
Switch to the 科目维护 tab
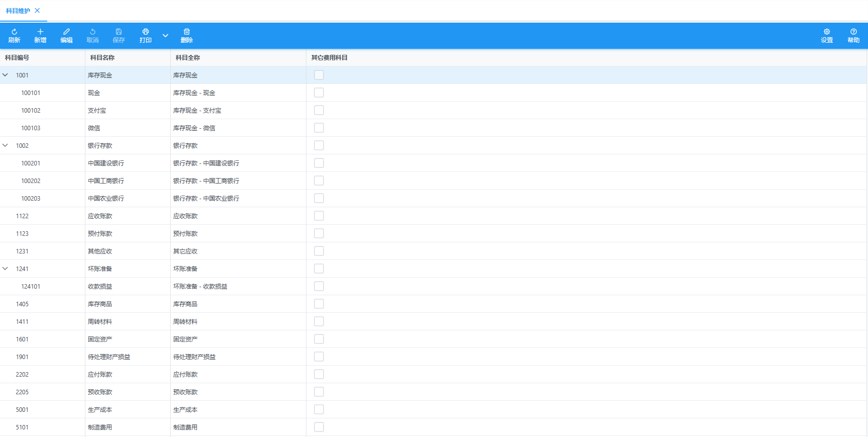coord(18,11)
